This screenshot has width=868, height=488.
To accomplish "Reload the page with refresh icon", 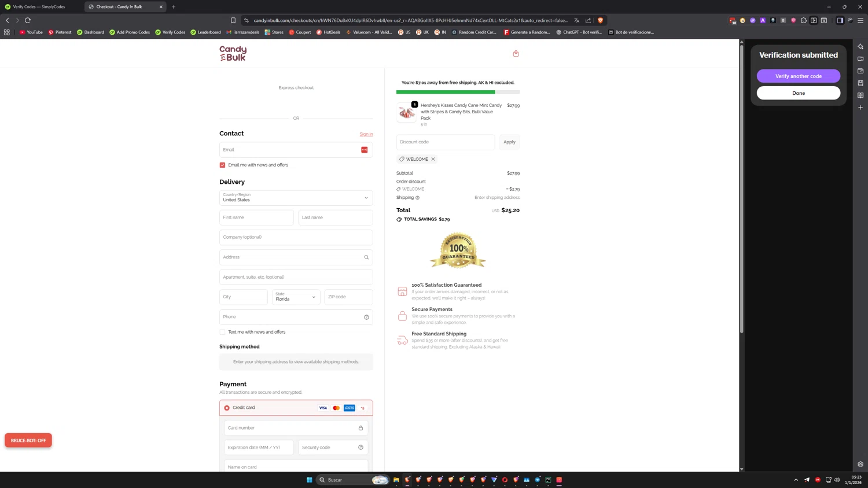I will (x=28, y=20).
